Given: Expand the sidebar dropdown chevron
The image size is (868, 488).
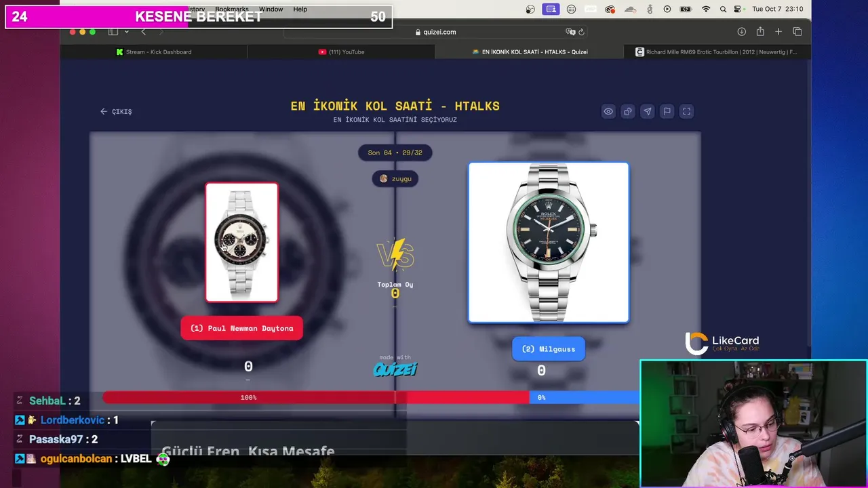Looking at the screenshot, I should (126, 32).
